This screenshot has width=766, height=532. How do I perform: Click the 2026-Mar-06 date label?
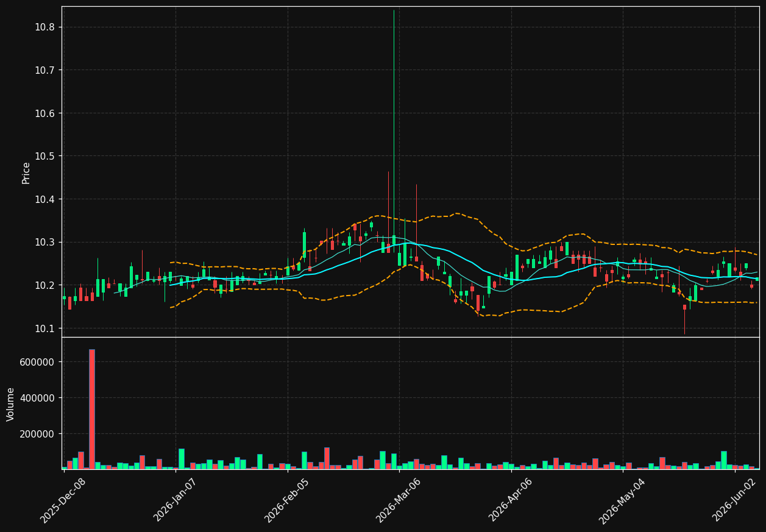(398, 500)
